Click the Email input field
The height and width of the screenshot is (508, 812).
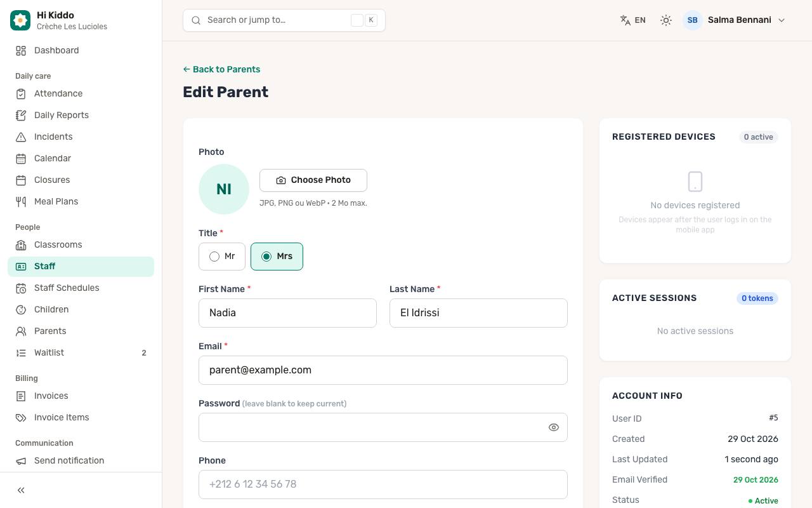click(x=383, y=370)
